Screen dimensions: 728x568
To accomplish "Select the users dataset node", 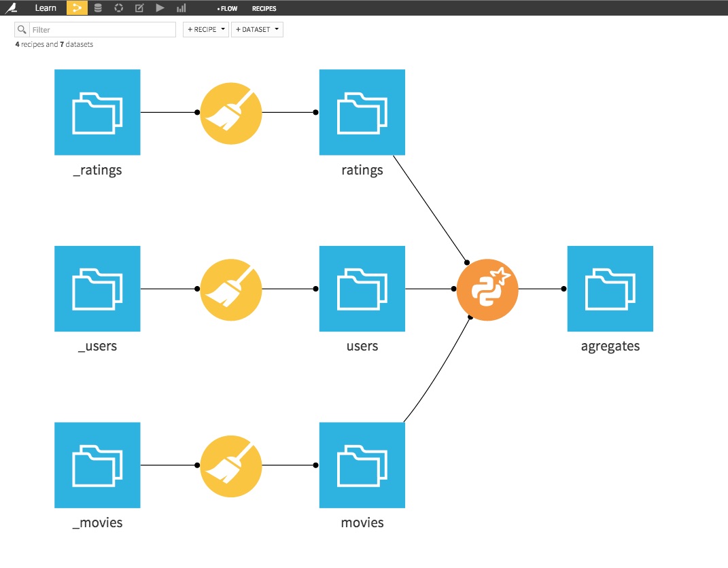I will [362, 289].
